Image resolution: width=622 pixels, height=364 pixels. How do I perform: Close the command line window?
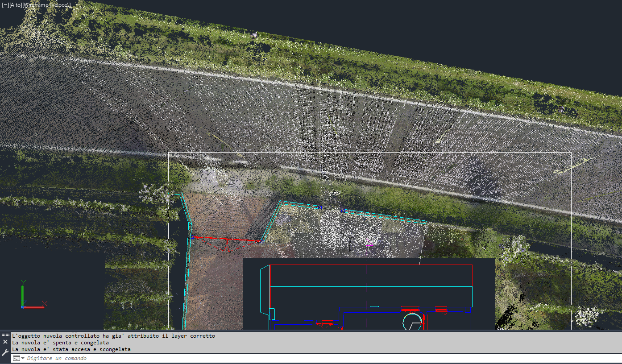5,342
